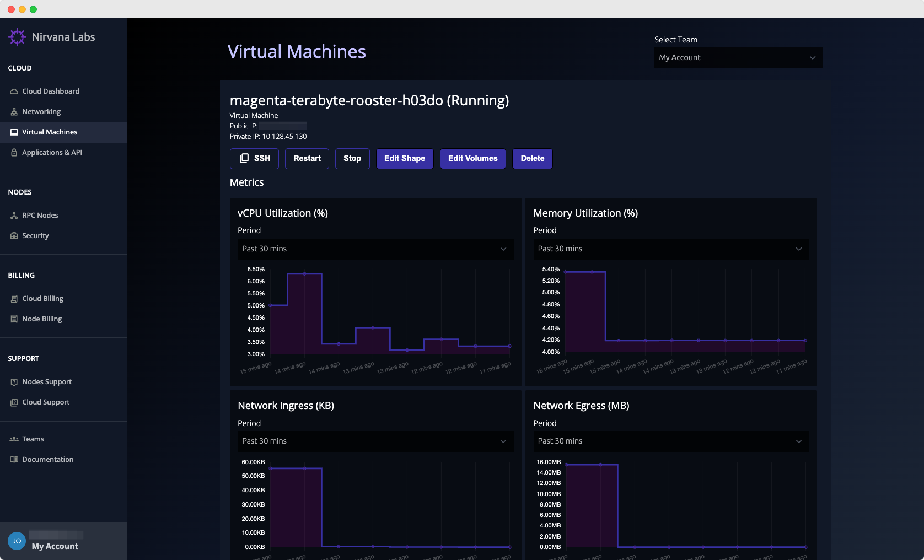
Task: Click the Networking sidebar icon
Action: click(x=14, y=112)
